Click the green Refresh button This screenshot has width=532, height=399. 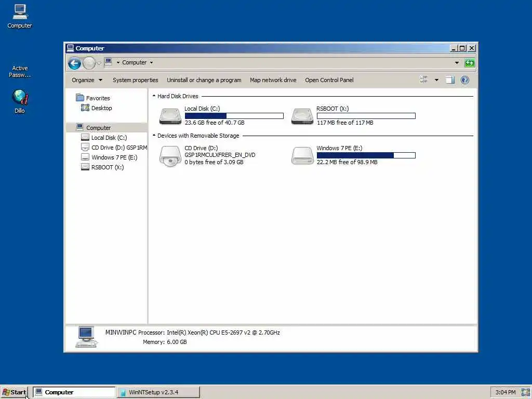coord(470,63)
